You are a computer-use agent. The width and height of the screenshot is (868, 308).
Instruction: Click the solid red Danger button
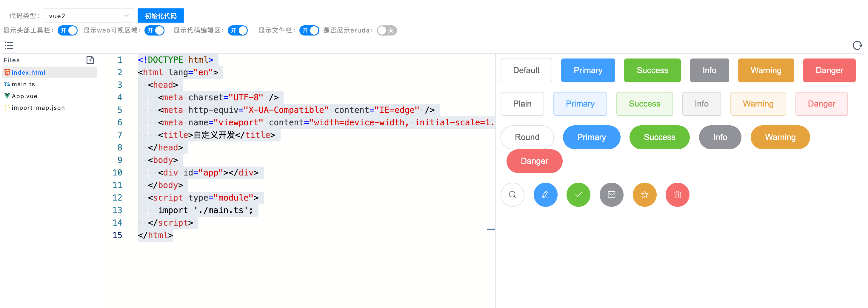(x=829, y=70)
